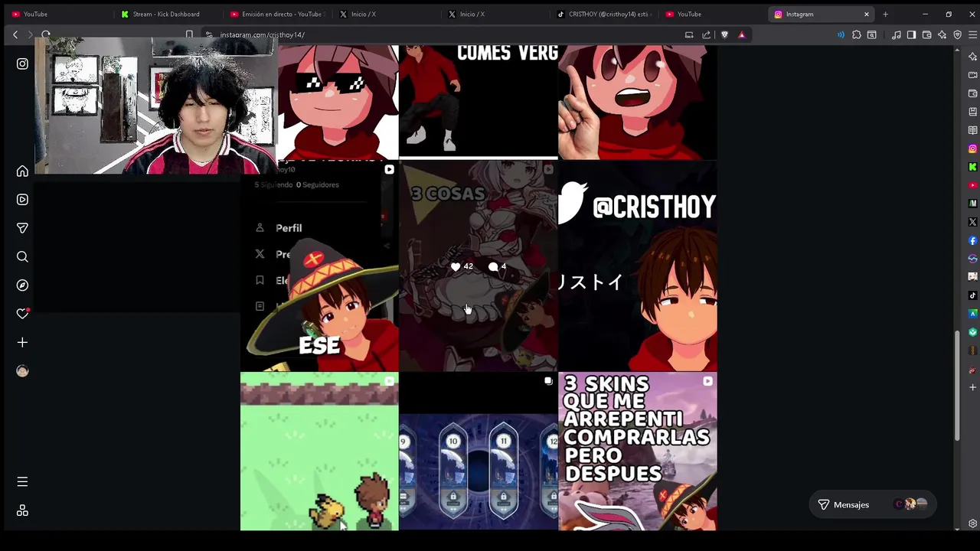Open Kick shortcut in browser side panel
This screenshot has width=980, height=551.
(972, 167)
